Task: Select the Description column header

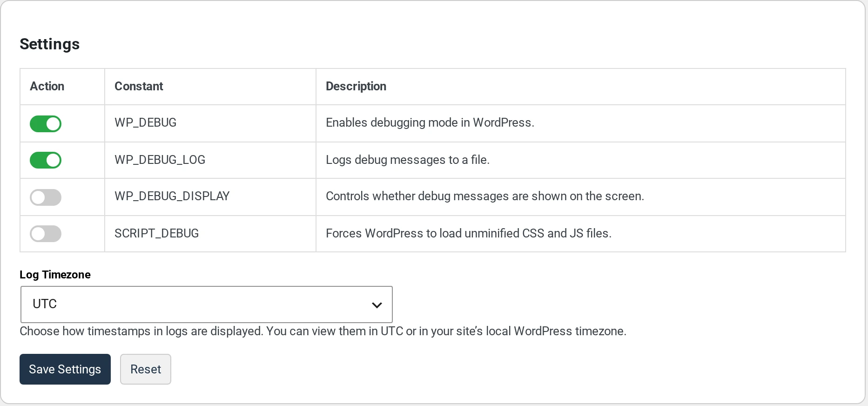Action: click(x=356, y=86)
